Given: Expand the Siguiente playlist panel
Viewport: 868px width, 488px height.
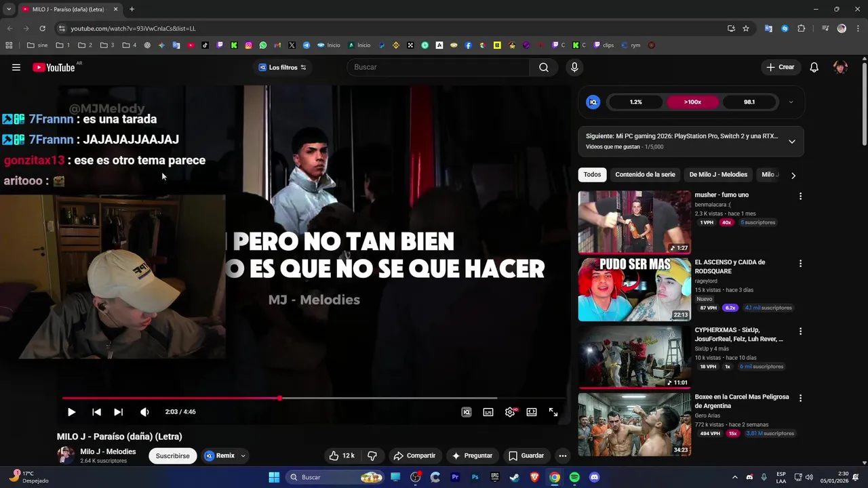Looking at the screenshot, I should [x=791, y=141].
